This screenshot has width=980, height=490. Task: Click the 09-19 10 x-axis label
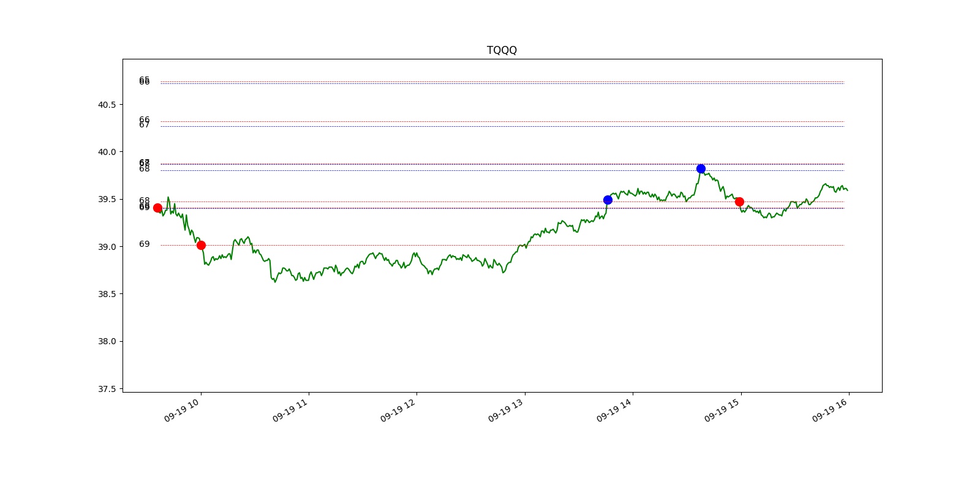pyautogui.click(x=183, y=410)
